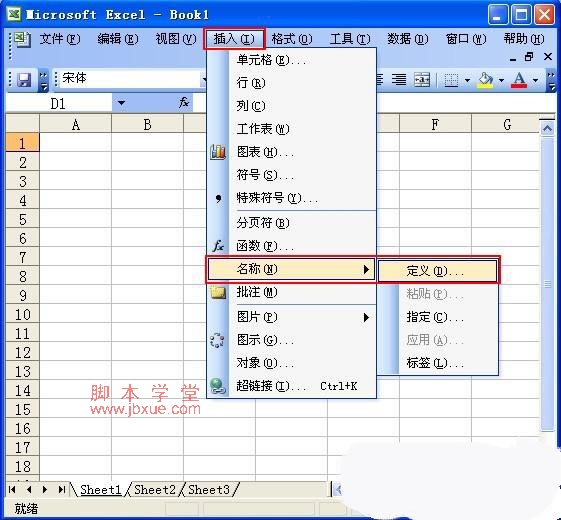This screenshot has height=520, width=561.
Task: Click the insert function fx icon in formula bar
Action: tap(184, 103)
